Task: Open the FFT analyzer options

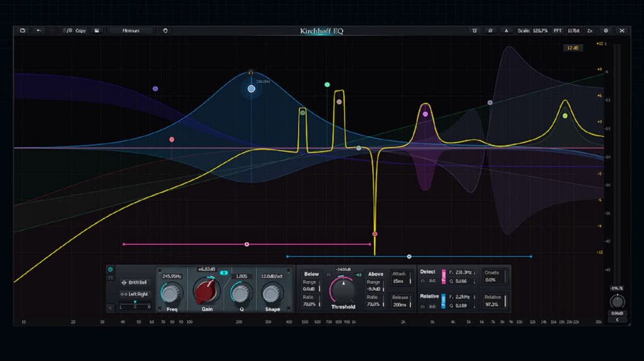Action: coord(558,31)
